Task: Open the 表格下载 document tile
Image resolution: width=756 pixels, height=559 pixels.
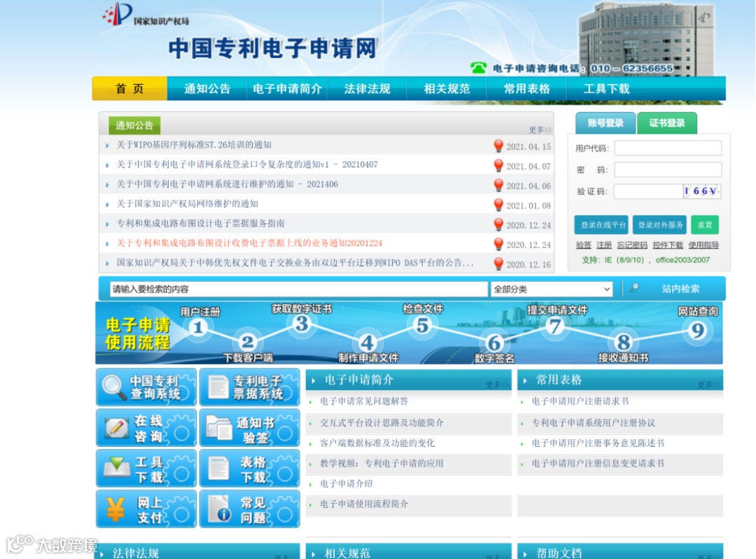Action: [x=250, y=469]
